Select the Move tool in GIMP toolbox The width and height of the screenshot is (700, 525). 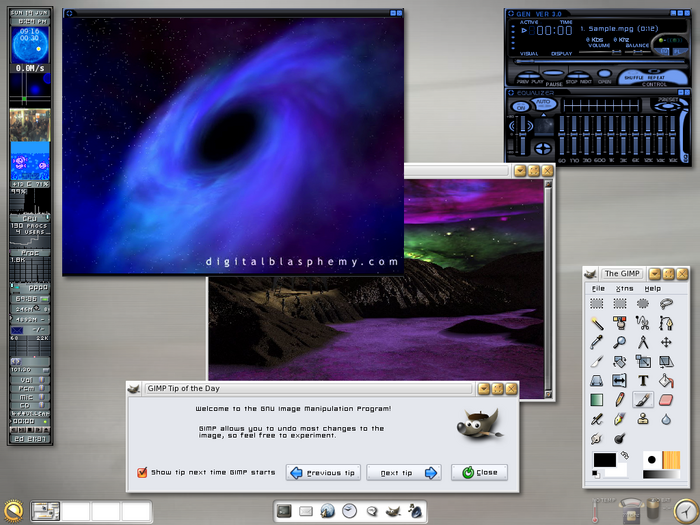click(x=666, y=343)
